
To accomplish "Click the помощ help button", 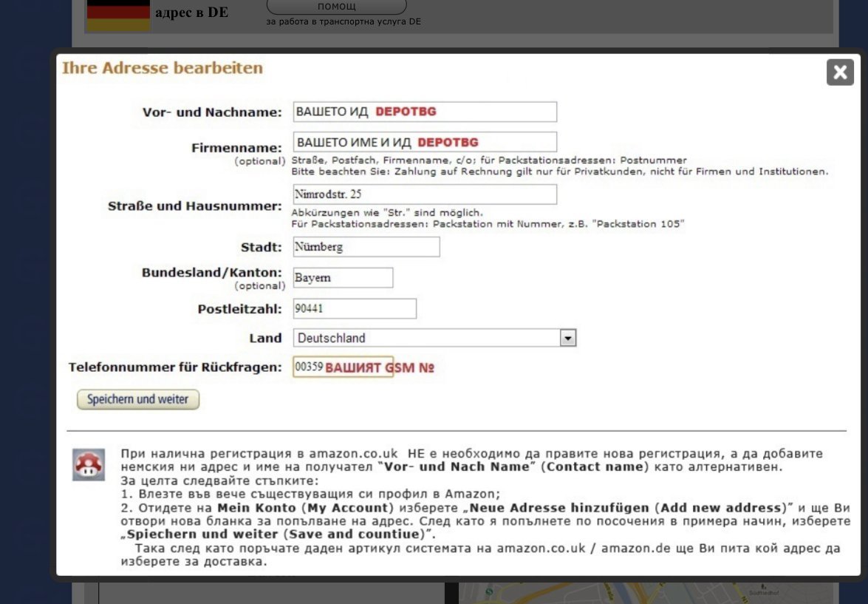I will coord(336,7).
